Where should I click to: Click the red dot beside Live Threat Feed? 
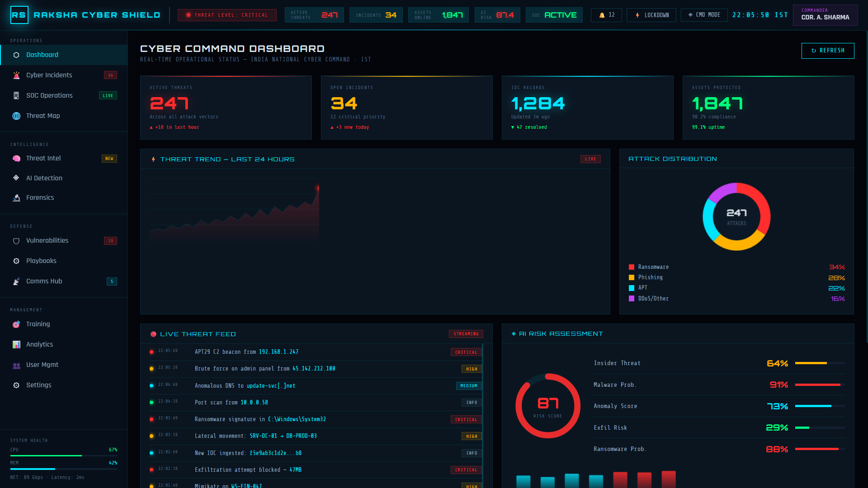coord(153,334)
